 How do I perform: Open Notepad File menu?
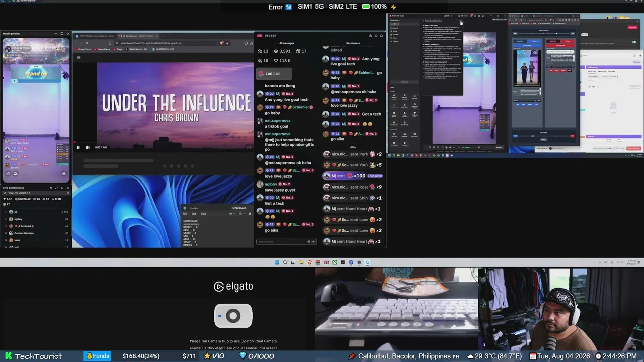click(x=185, y=214)
